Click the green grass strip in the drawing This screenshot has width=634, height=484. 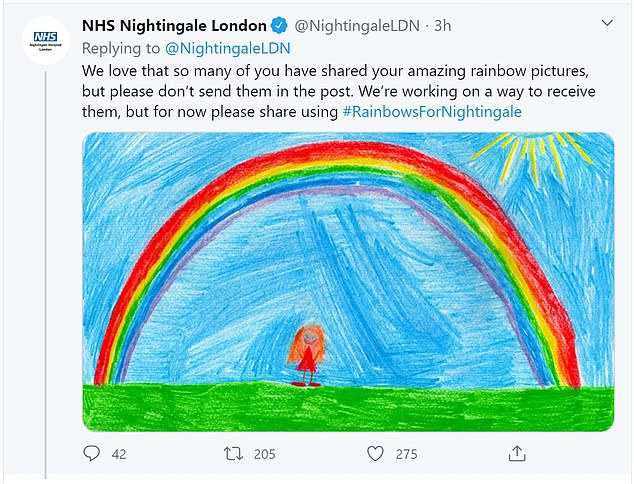point(347,409)
